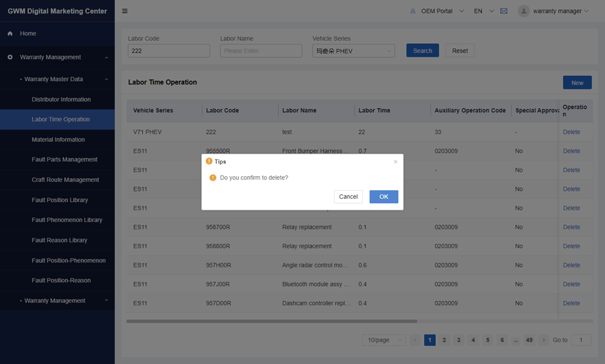Click the Labor Code column header
The height and width of the screenshot is (364, 605).
(x=222, y=110)
